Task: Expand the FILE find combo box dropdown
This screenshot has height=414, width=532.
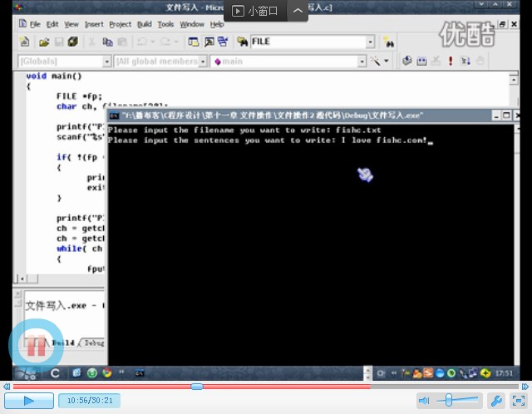Action: 371,42
